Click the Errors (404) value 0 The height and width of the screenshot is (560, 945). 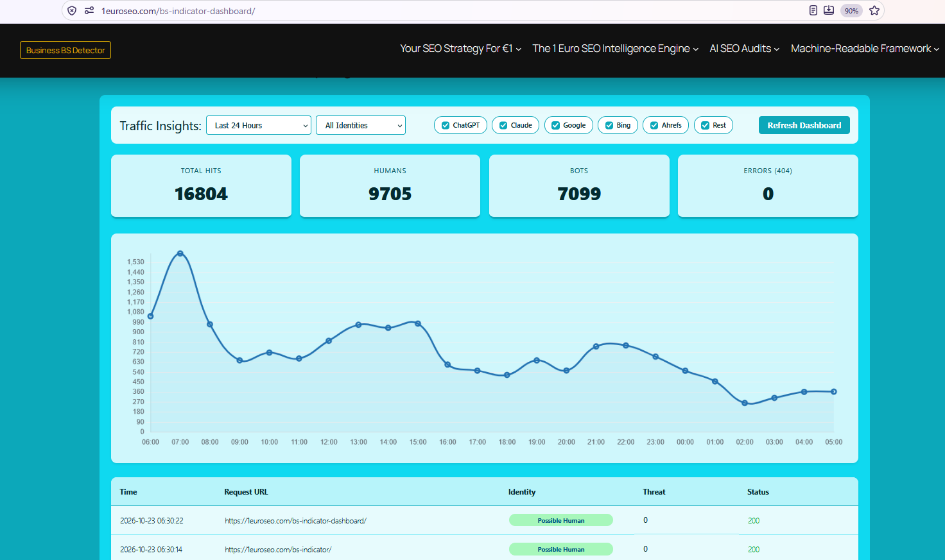768,194
